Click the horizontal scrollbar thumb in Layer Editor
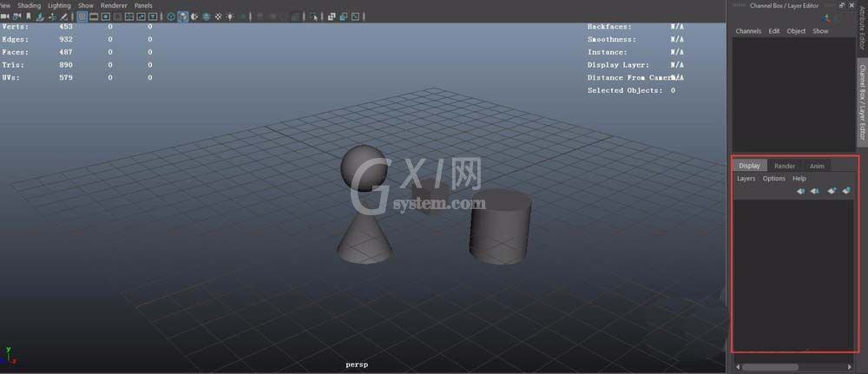The height and width of the screenshot is (374, 868). pos(771,367)
